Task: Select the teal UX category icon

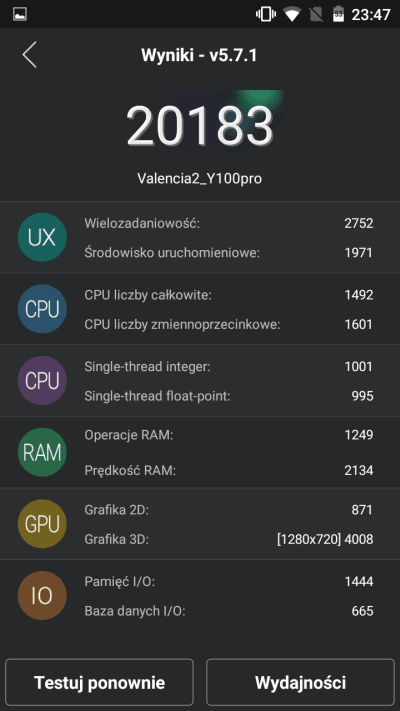Action: 42,237
